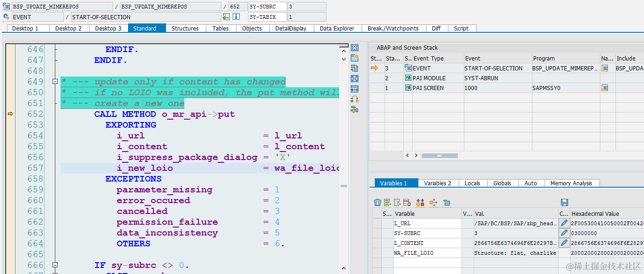Image resolution: width=644 pixels, height=274 pixels.
Task: Click line 652 CALL METHOD statement
Action: click(x=165, y=114)
